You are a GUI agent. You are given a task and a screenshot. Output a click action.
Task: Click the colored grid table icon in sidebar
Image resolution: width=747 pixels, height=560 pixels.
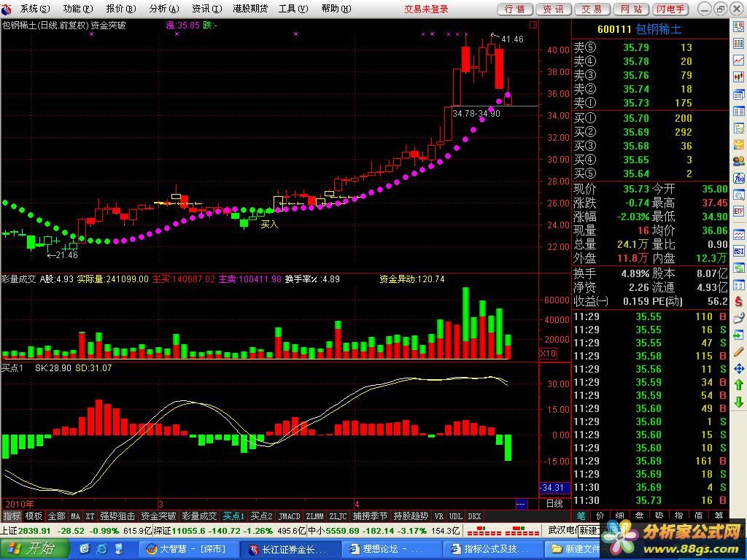coord(738,43)
